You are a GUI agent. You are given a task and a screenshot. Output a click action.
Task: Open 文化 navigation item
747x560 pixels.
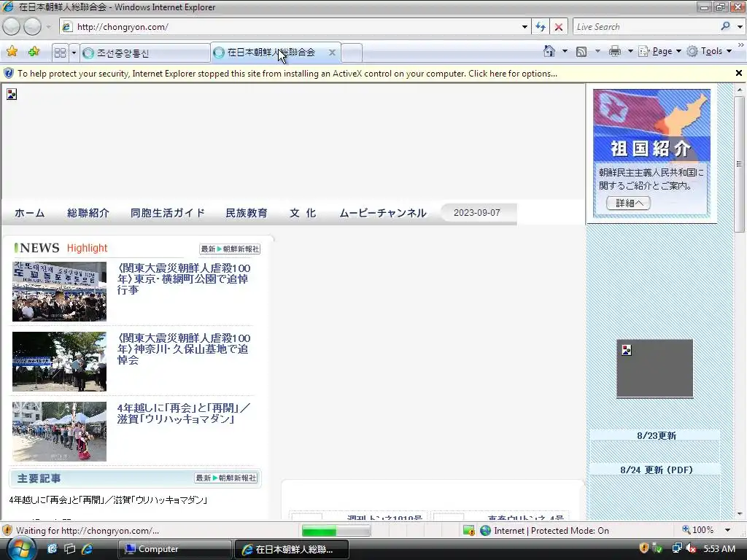(x=303, y=213)
